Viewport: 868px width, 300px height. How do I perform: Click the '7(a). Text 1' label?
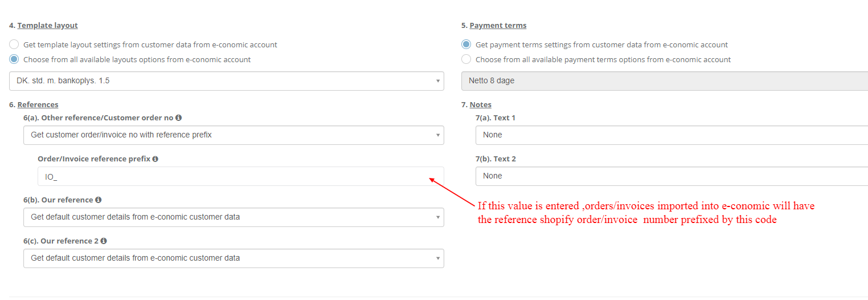496,118
